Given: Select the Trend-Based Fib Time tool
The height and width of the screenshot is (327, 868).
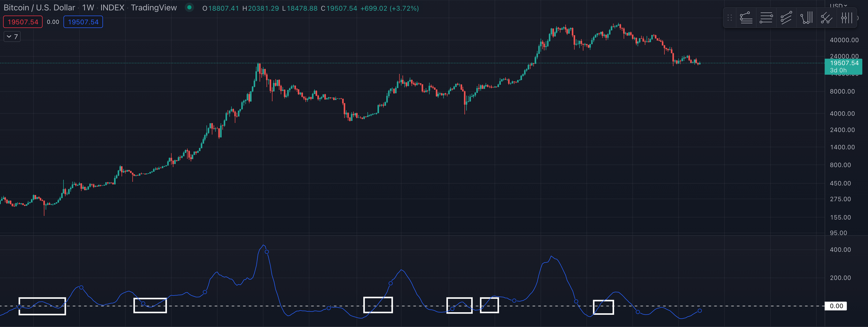Looking at the screenshot, I should coord(806,18).
